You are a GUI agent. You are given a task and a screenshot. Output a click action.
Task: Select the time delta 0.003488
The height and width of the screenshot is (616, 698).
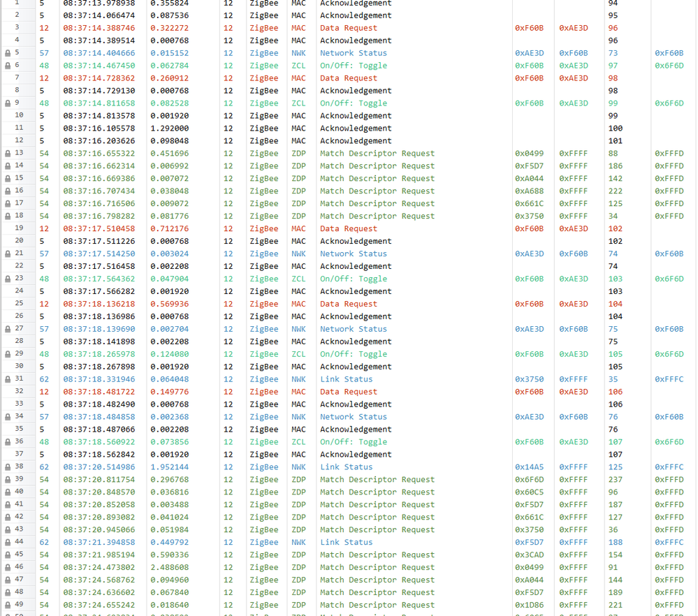(170, 505)
